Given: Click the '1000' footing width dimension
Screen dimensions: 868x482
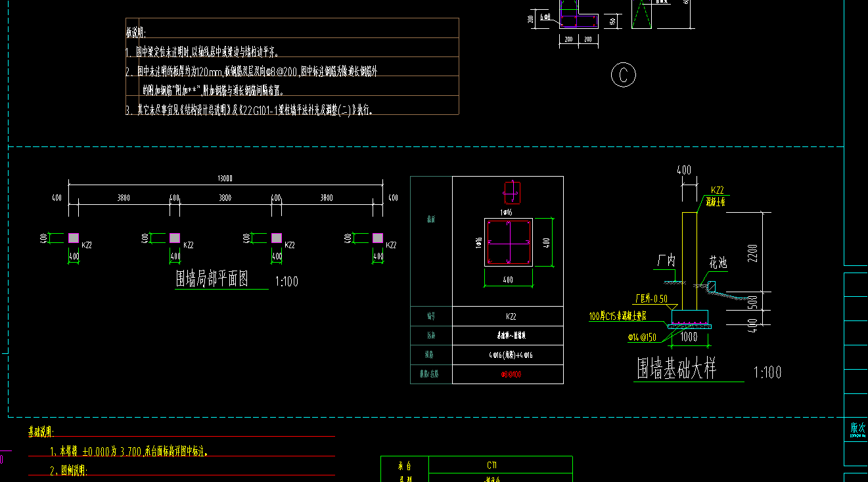Looking at the screenshot, I should click(689, 337).
